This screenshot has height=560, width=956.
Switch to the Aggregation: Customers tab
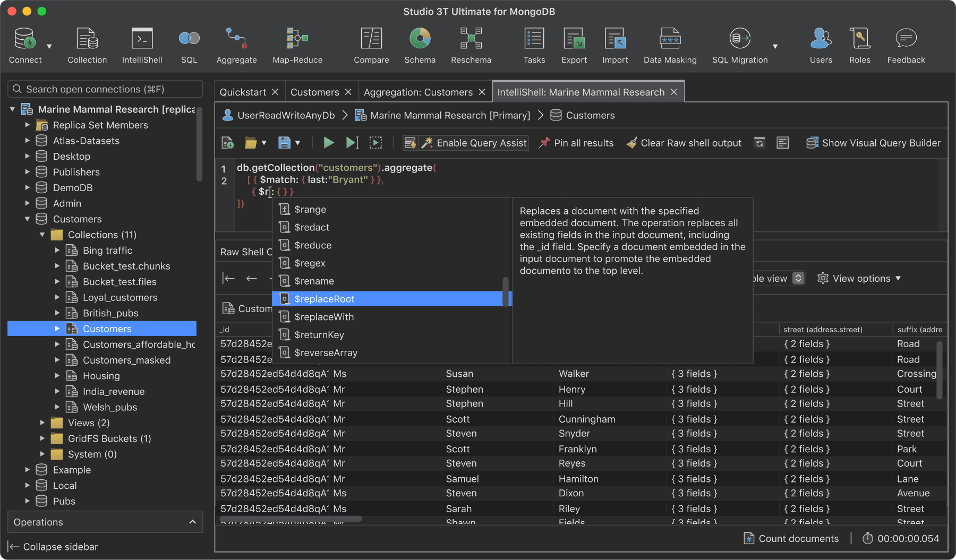(418, 91)
